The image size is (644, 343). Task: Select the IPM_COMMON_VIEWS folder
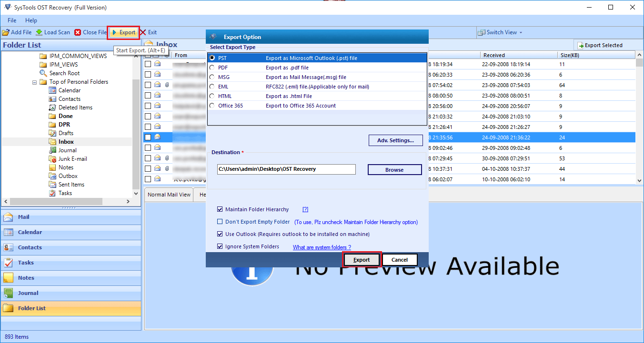point(73,56)
